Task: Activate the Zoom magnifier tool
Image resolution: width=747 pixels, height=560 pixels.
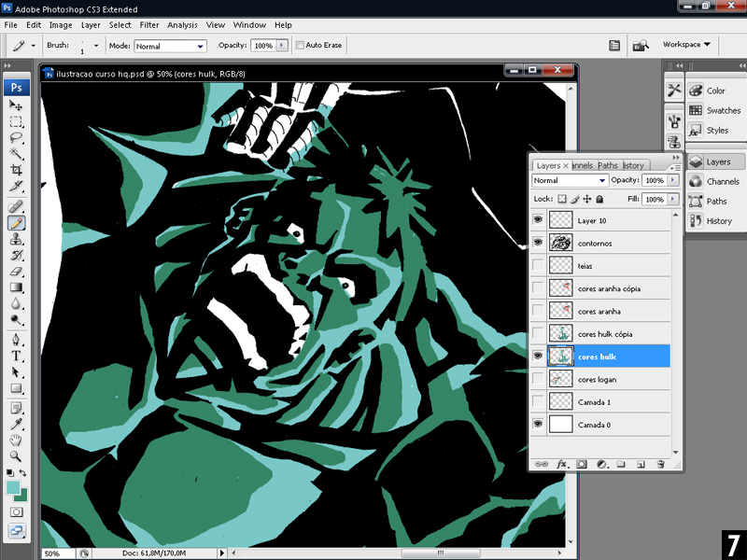Action: (x=16, y=456)
